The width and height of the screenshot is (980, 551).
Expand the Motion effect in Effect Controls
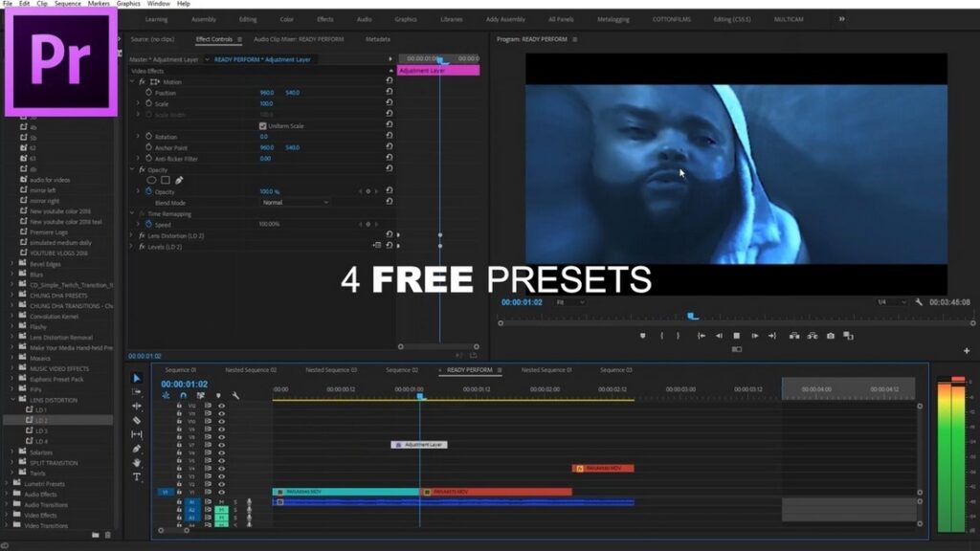coord(135,81)
